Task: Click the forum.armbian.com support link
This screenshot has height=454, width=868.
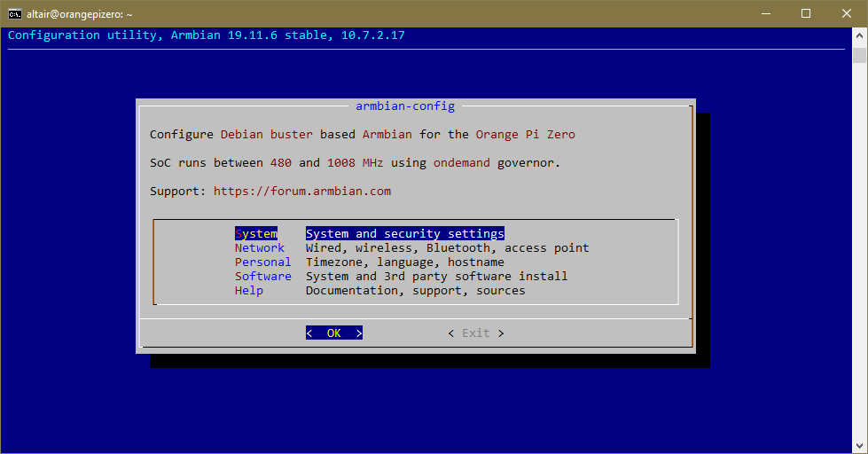Action: [x=301, y=192]
